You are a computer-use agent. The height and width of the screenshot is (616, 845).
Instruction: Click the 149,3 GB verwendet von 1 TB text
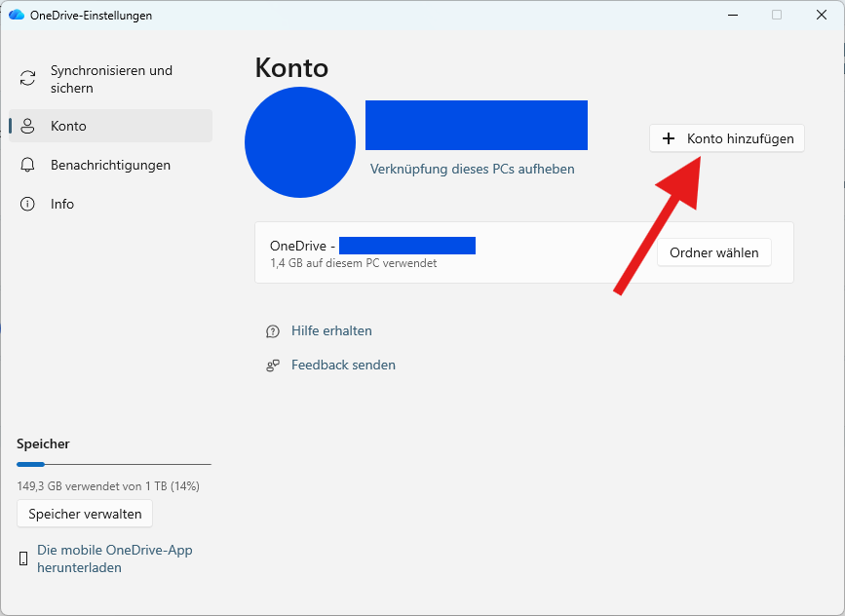tap(108, 486)
